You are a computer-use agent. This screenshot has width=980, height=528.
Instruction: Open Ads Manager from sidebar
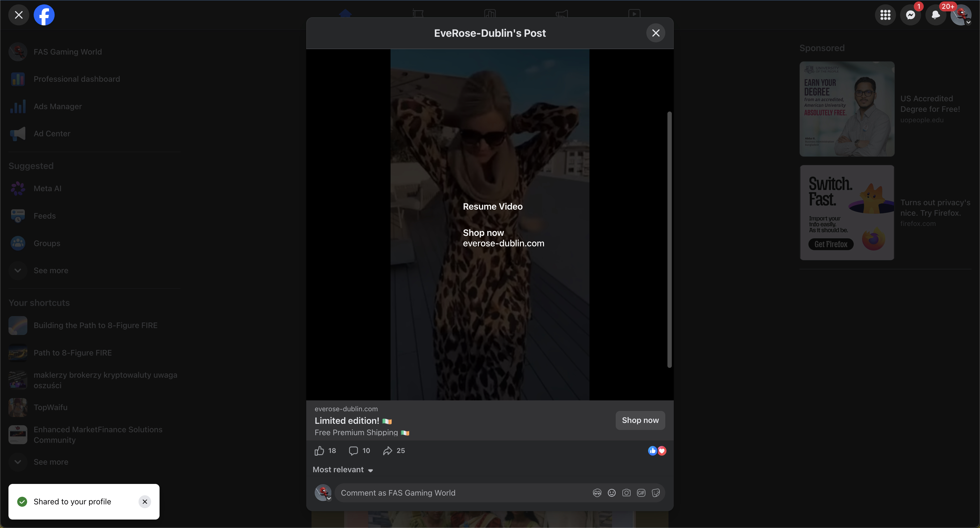(94, 106)
